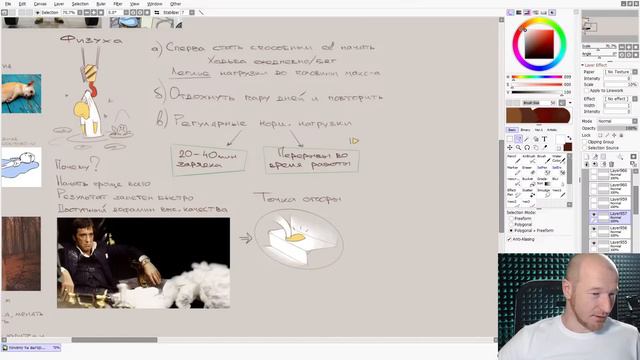This screenshot has height=360, width=640.
Task: Enable the Selection Source checkbox
Action: [584, 148]
